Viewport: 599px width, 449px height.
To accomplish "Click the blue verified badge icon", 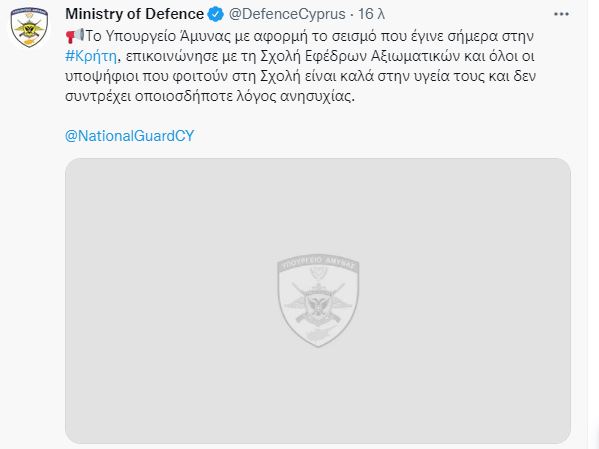I will [216, 15].
